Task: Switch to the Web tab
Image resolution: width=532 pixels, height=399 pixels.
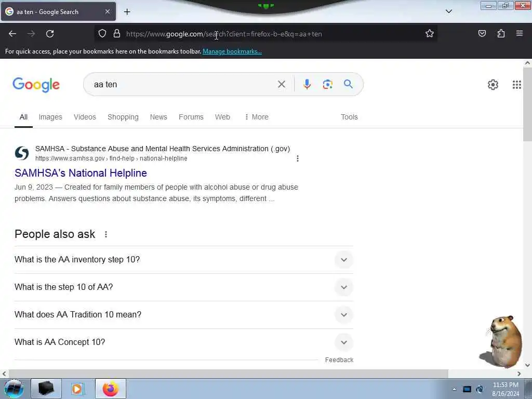Action: click(x=222, y=117)
